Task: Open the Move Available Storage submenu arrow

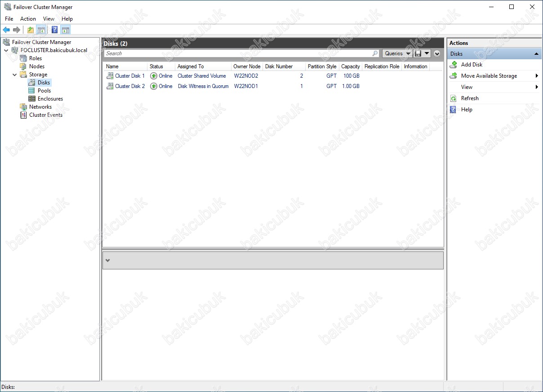Action: [537, 76]
